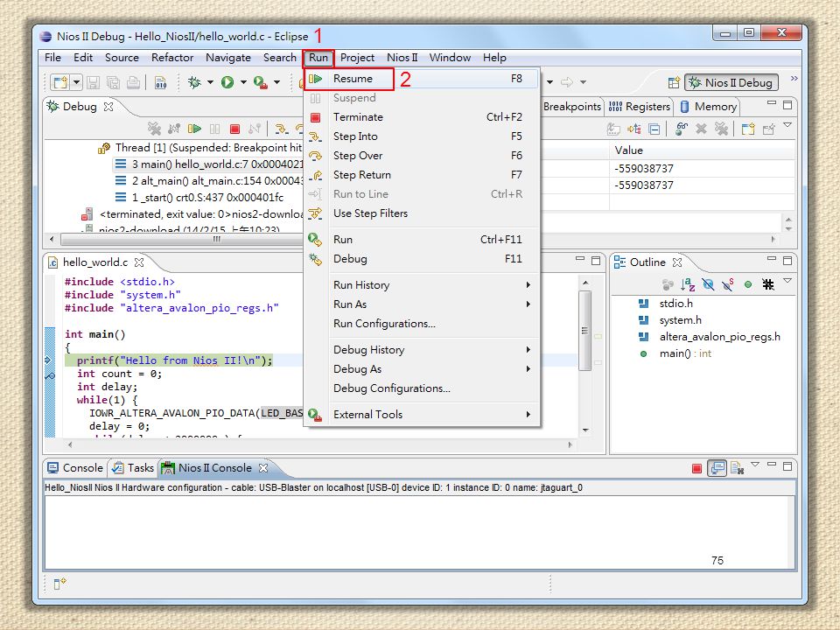Open the Run menu in menu bar

pos(318,58)
